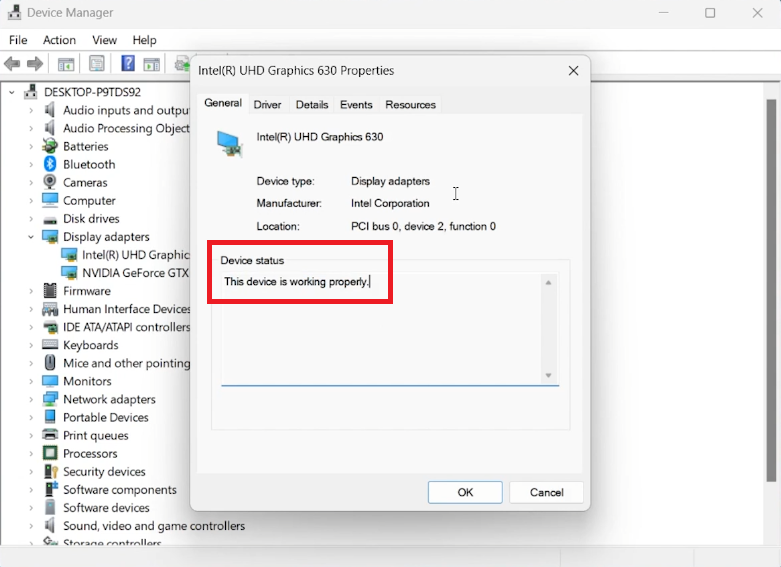Click Cancel in the Properties dialog
Viewport: 781px width, 567px height.
(546, 492)
